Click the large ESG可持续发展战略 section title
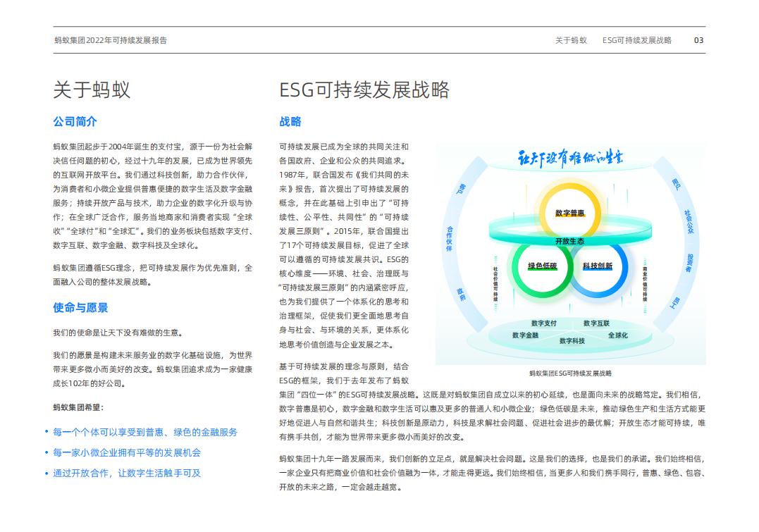 364,90
